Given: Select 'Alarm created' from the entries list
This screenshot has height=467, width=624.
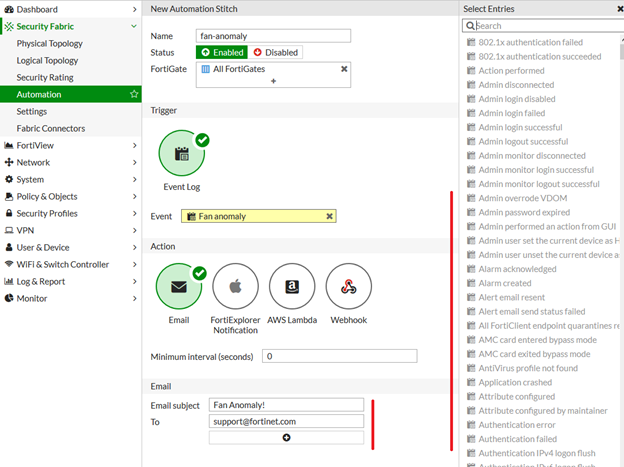Looking at the screenshot, I should point(504,283).
